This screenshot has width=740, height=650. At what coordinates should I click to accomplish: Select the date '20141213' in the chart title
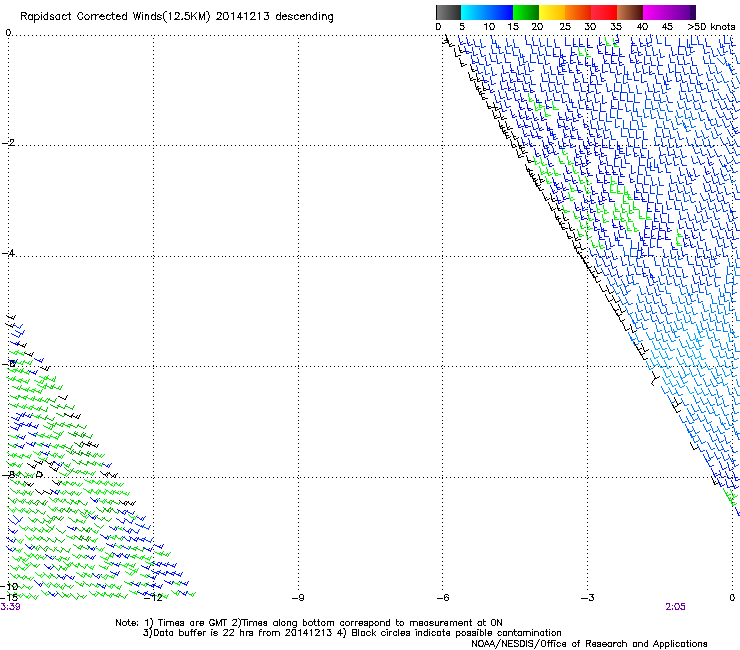(x=243, y=16)
